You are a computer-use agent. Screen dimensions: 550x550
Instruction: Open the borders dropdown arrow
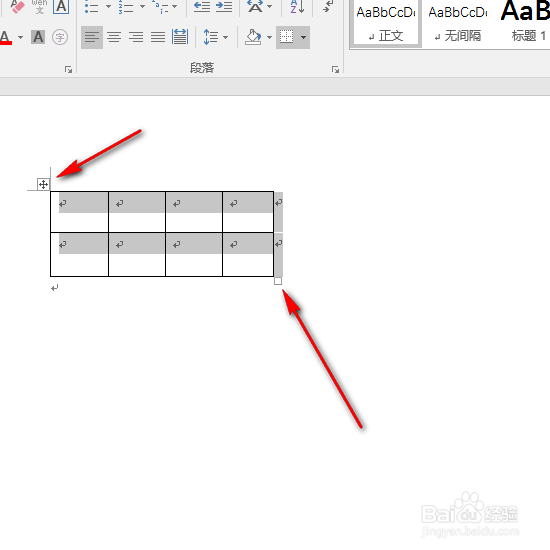[x=303, y=37]
